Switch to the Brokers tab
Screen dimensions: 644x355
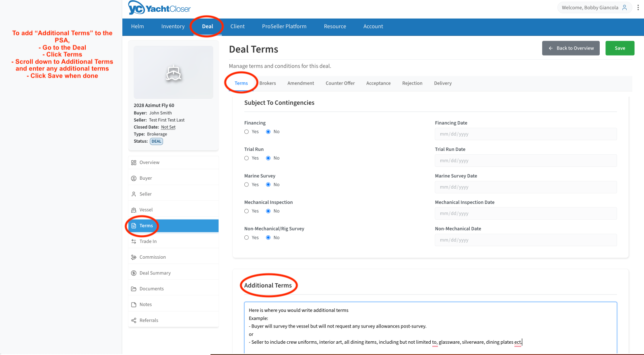tap(268, 83)
